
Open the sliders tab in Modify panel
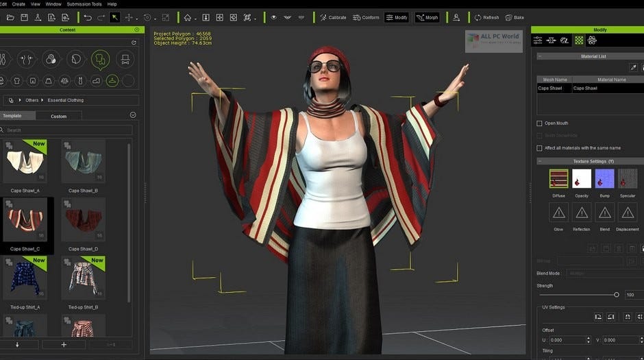538,40
